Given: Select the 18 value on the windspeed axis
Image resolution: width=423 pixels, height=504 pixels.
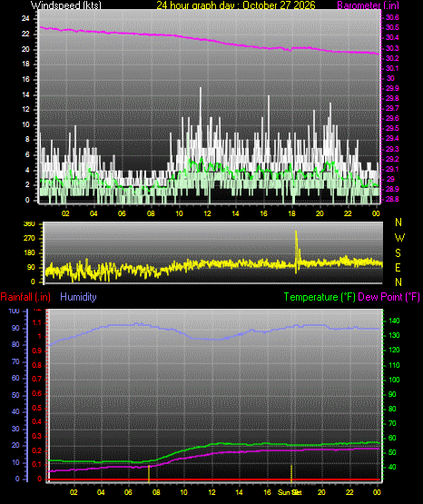Looking at the screenshot, I should click(25, 64).
